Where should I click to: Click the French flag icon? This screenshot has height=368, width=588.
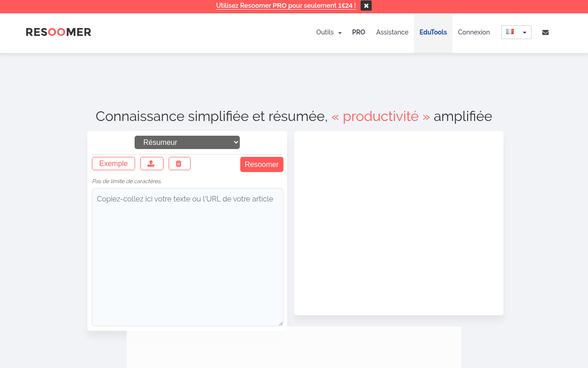(509, 31)
